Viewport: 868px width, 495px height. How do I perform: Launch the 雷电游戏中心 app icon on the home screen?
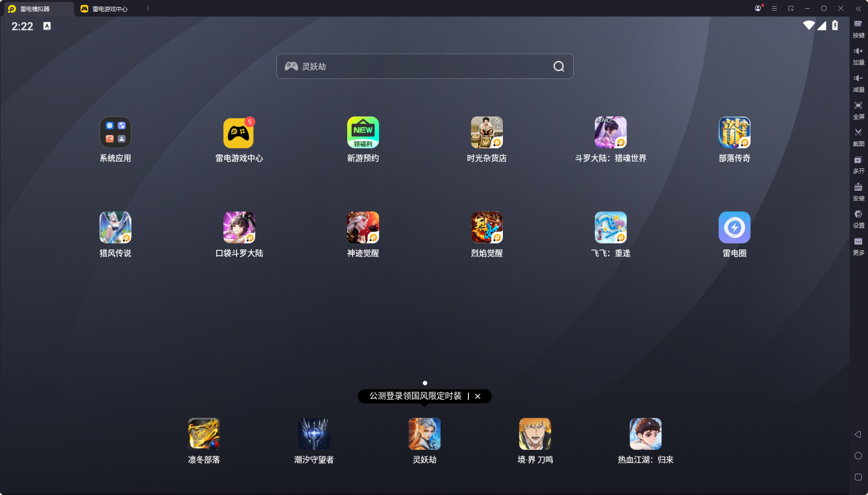coord(239,132)
